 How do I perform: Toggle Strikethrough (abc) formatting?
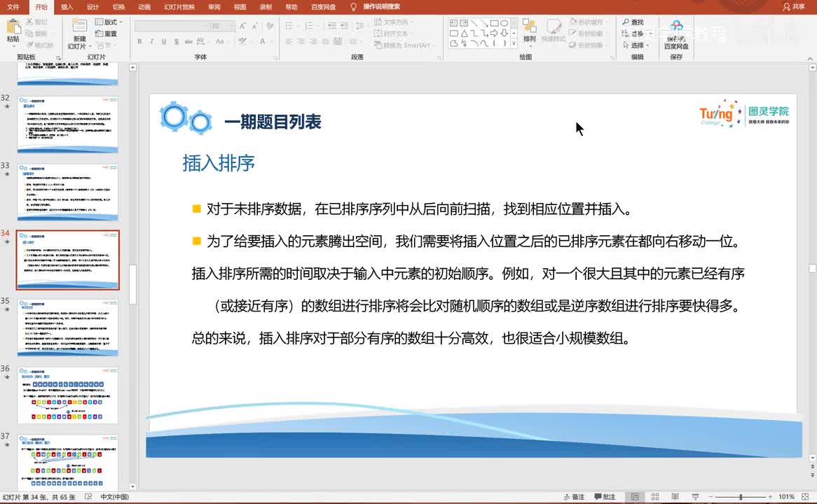[188, 41]
